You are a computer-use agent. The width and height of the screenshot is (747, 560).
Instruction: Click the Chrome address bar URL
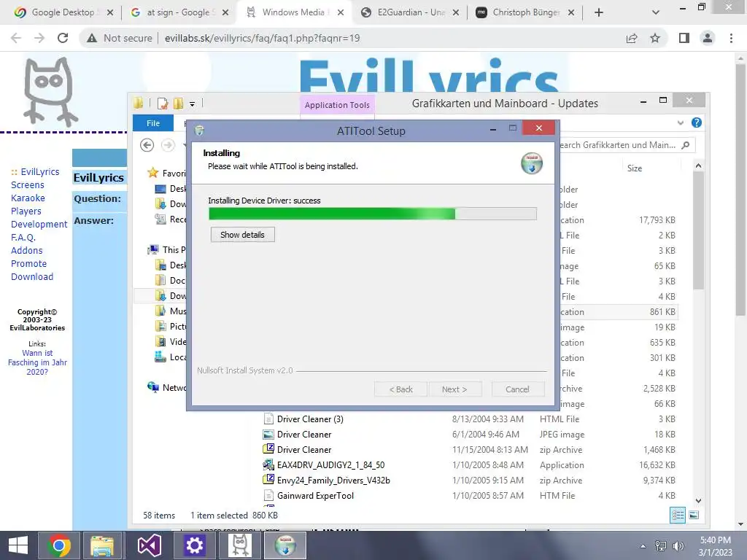[x=262, y=38]
